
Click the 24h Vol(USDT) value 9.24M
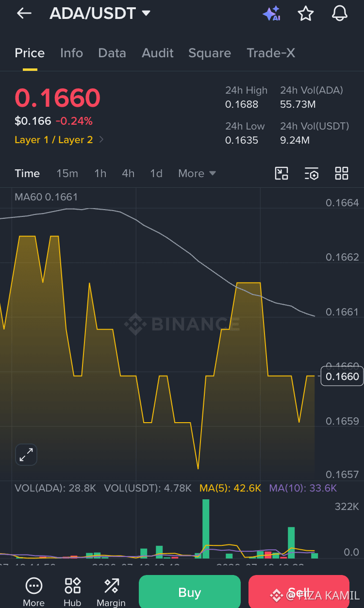coord(295,140)
